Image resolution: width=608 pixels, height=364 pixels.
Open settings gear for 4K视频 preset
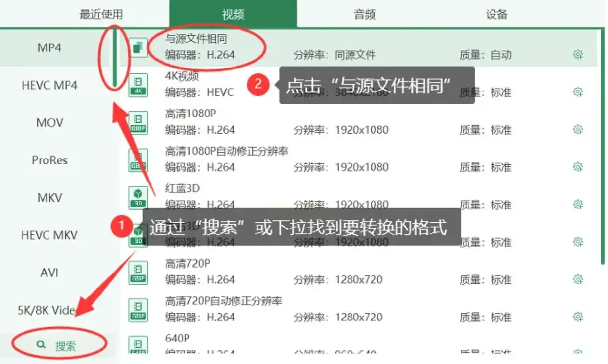[x=578, y=92]
